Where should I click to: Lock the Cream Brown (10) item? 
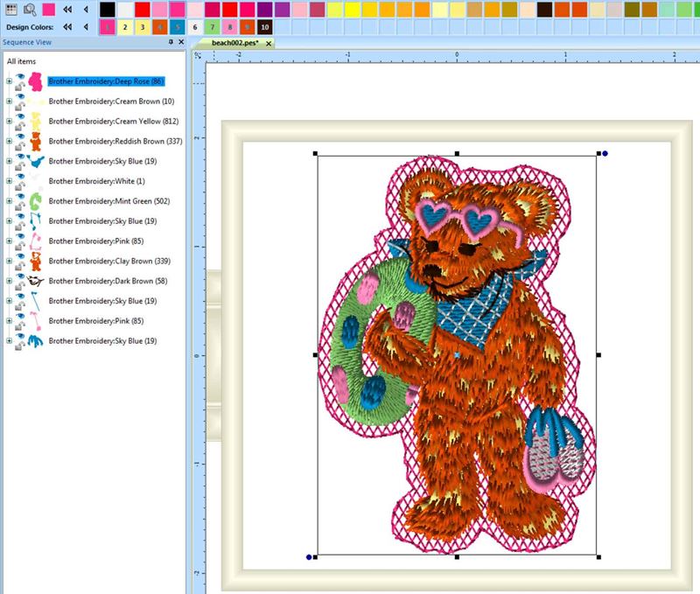coord(19,106)
